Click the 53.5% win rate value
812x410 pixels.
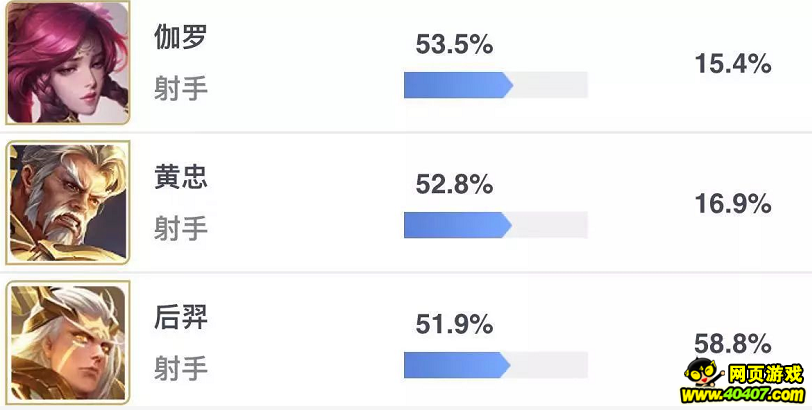(454, 45)
